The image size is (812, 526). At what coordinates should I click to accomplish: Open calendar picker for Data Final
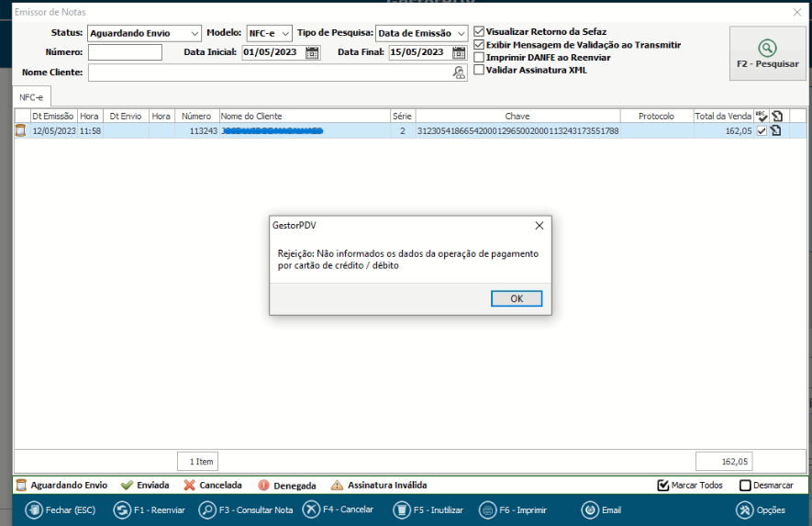click(459, 52)
